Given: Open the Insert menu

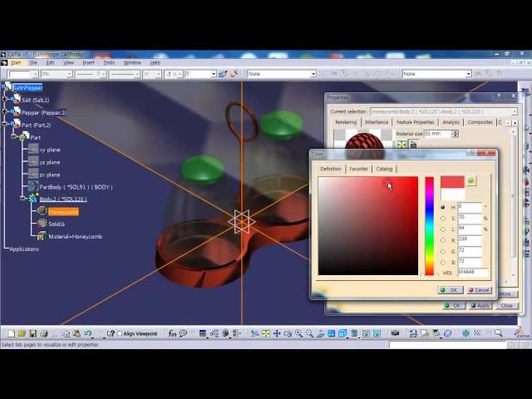Looking at the screenshot, I should pos(89,63).
